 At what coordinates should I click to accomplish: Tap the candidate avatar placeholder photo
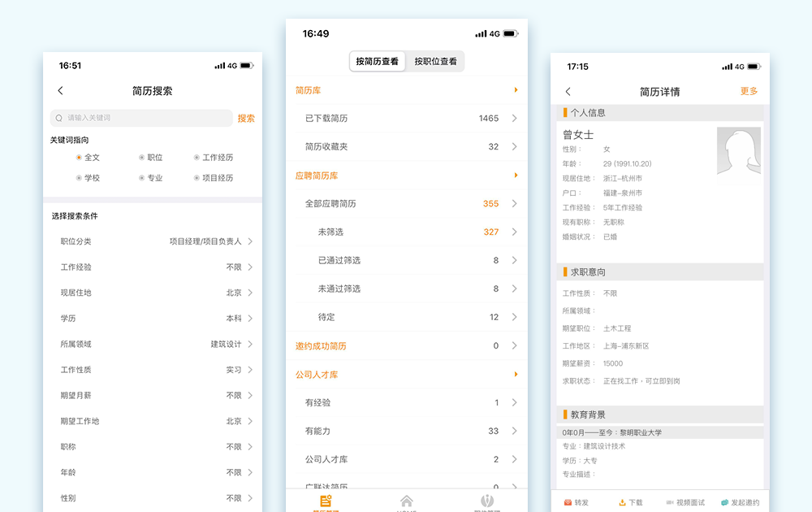coord(738,150)
